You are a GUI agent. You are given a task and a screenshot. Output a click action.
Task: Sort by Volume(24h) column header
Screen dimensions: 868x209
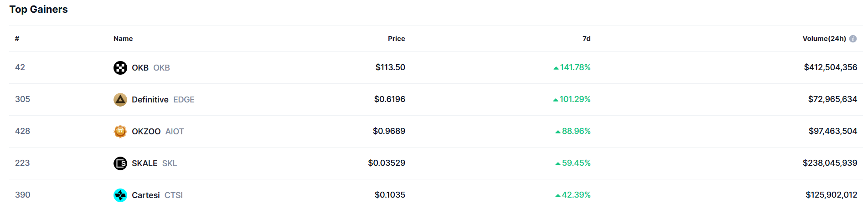[x=824, y=39]
